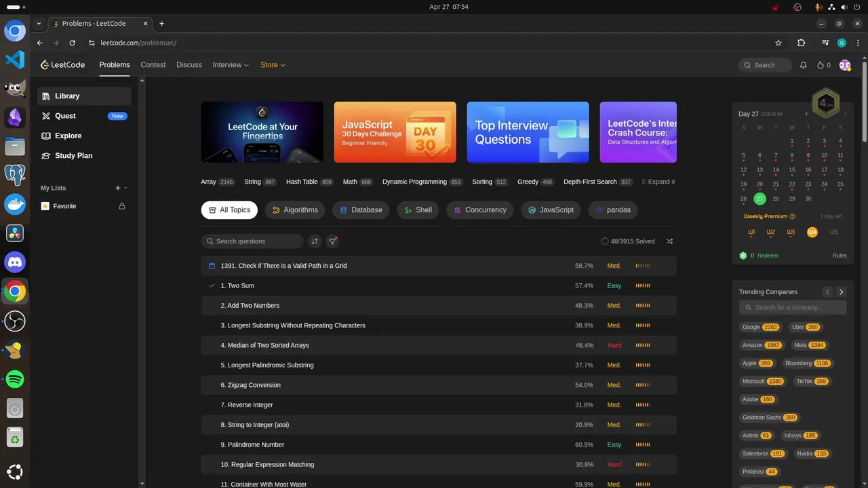Launch OBS Studio from dock
868x488 pixels.
15,321
